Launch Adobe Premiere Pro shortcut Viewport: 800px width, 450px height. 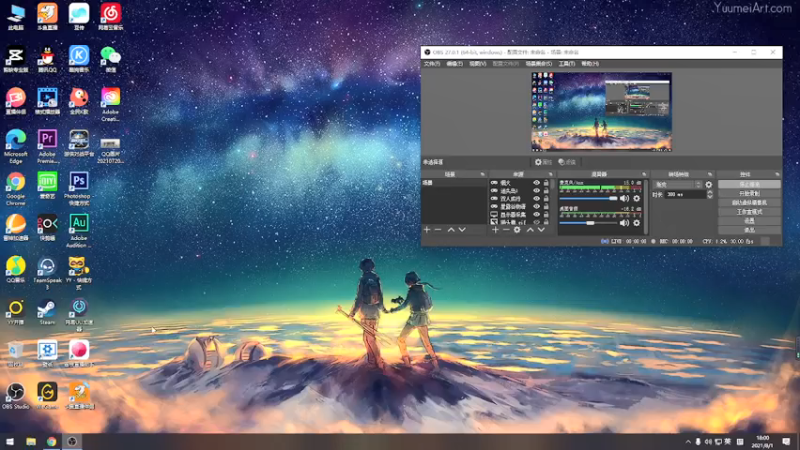[47, 146]
